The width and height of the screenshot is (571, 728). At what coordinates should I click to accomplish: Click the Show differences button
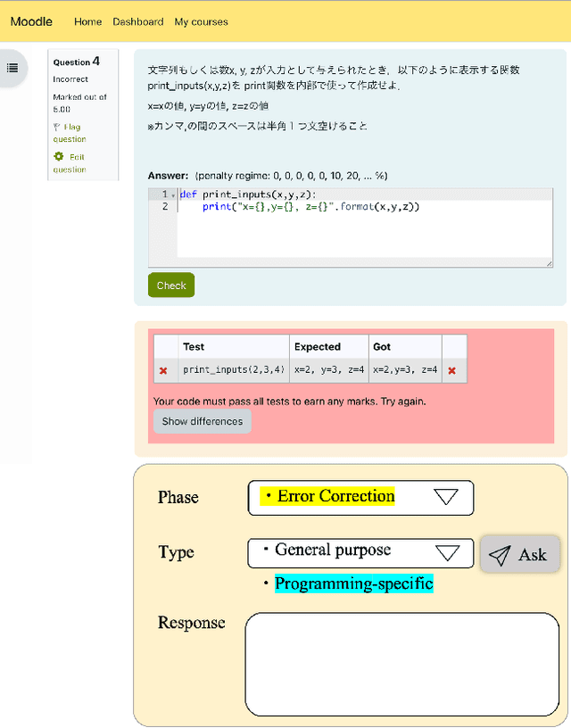pos(203,421)
